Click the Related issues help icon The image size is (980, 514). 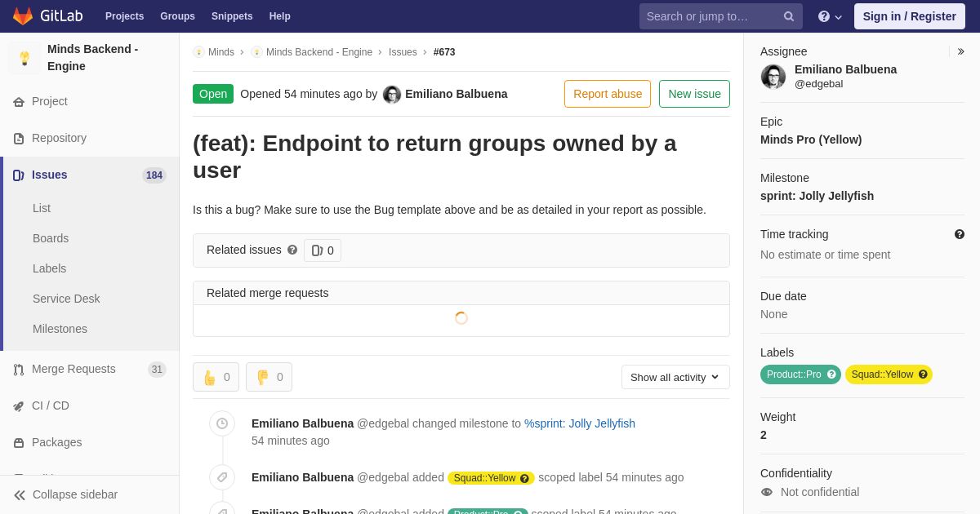(x=292, y=250)
